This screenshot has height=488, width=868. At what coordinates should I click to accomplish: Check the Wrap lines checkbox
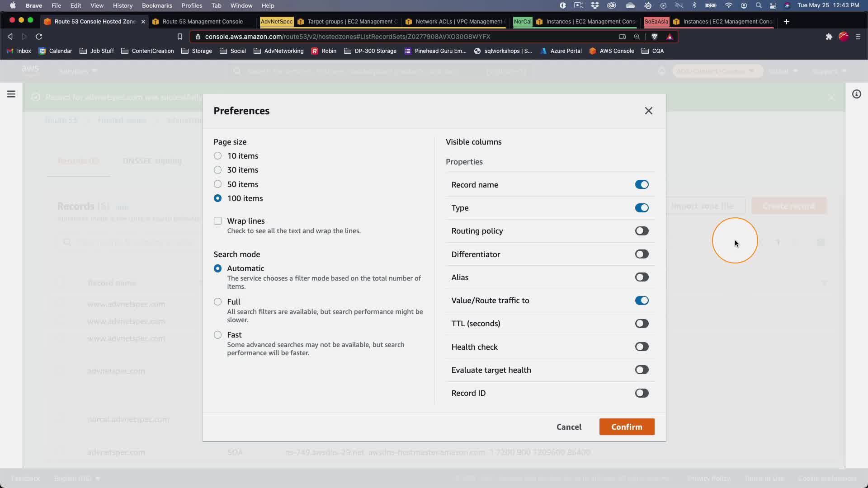[x=218, y=221]
